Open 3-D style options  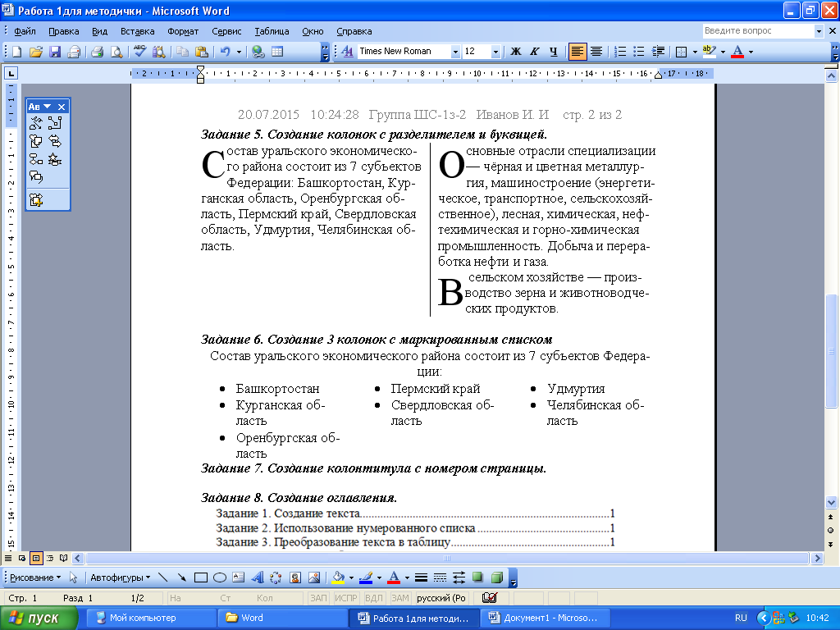click(x=497, y=577)
